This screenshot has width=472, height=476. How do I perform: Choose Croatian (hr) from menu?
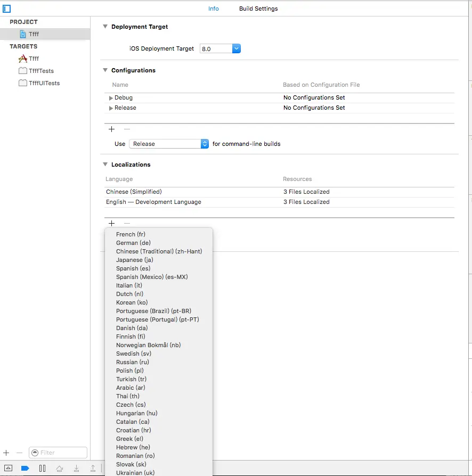click(x=159, y=430)
